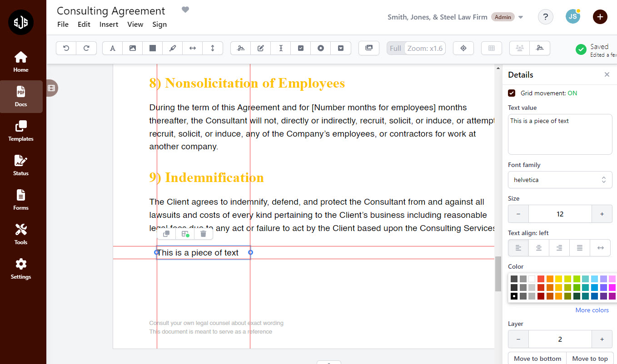Click Move to top button
The height and width of the screenshot is (364, 617).
pos(590,358)
